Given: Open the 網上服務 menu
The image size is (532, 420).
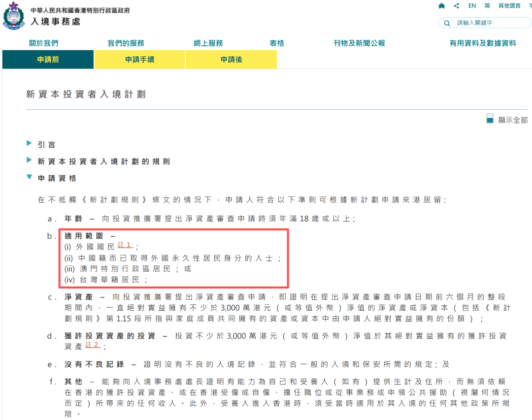Looking at the screenshot, I should 208,43.
